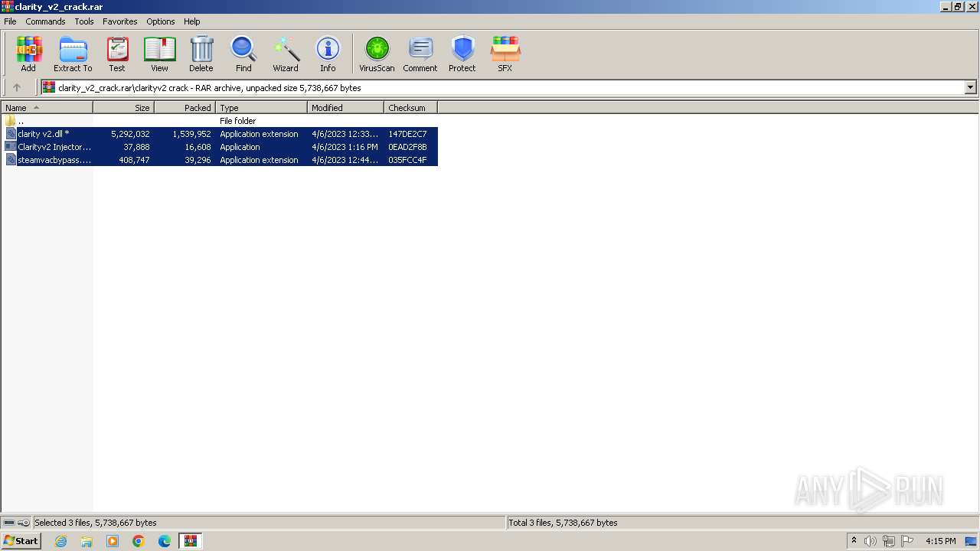Click the Extract To toolbar icon
This screenshot has width=980, height=551.
(x=73, y=54)
